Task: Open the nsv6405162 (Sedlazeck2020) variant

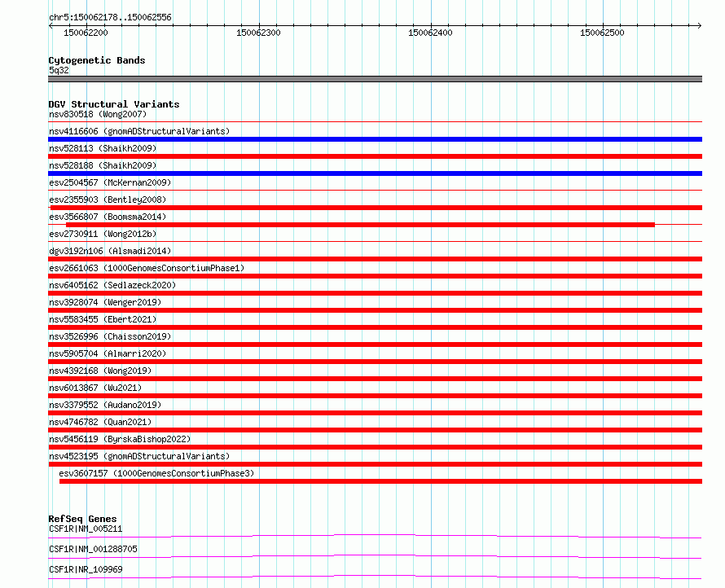Action: [112, 285]
